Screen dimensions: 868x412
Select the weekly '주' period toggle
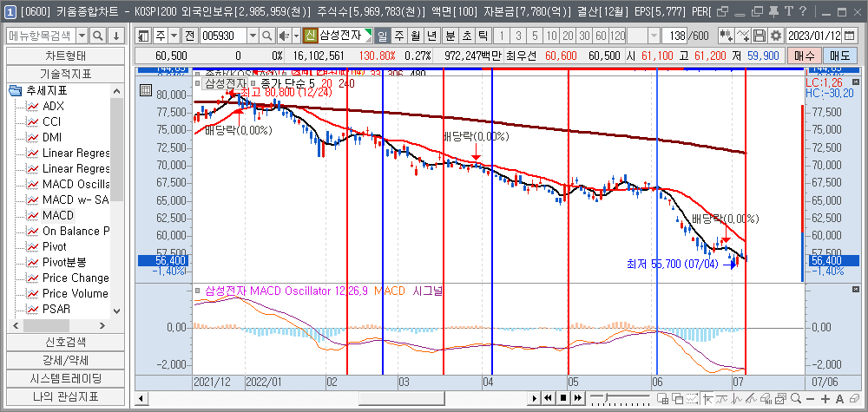click(x=398, y=36)
